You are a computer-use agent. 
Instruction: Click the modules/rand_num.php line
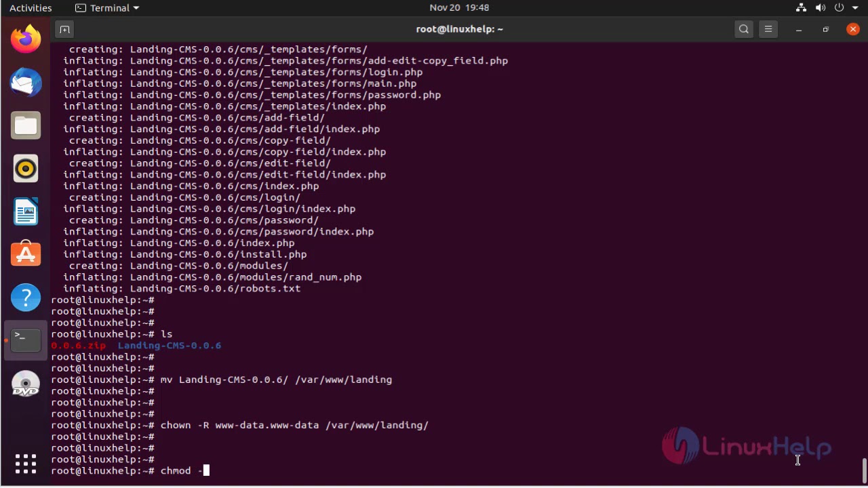point(212,277)
